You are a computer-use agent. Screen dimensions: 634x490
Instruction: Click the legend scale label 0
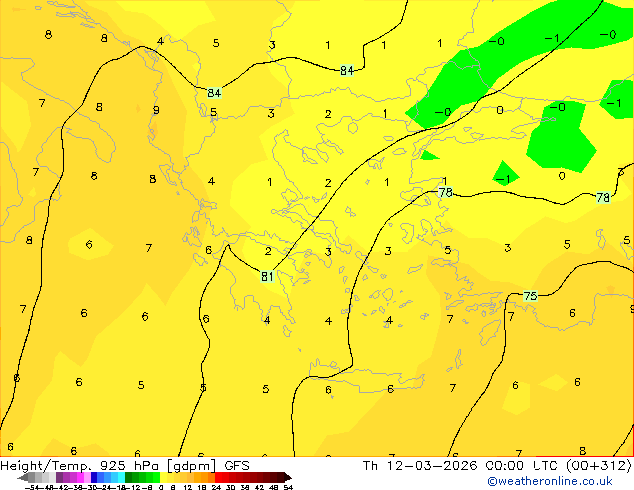click(x=161, y=487)
